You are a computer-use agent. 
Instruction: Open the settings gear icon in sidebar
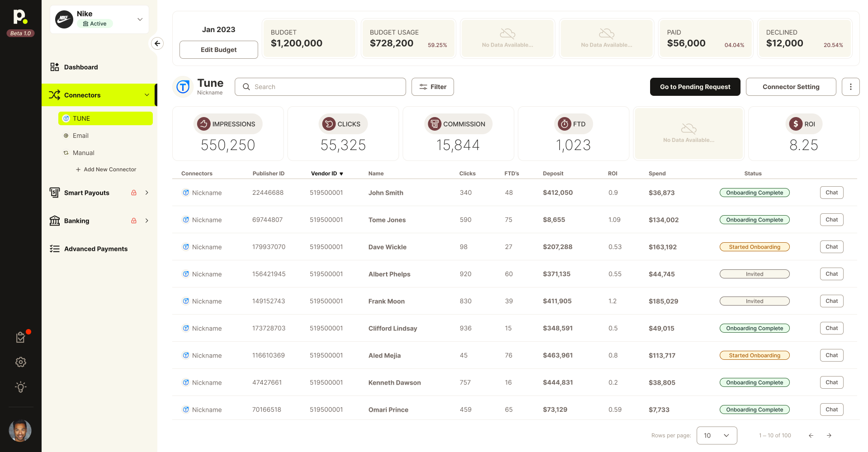[21, 362]
